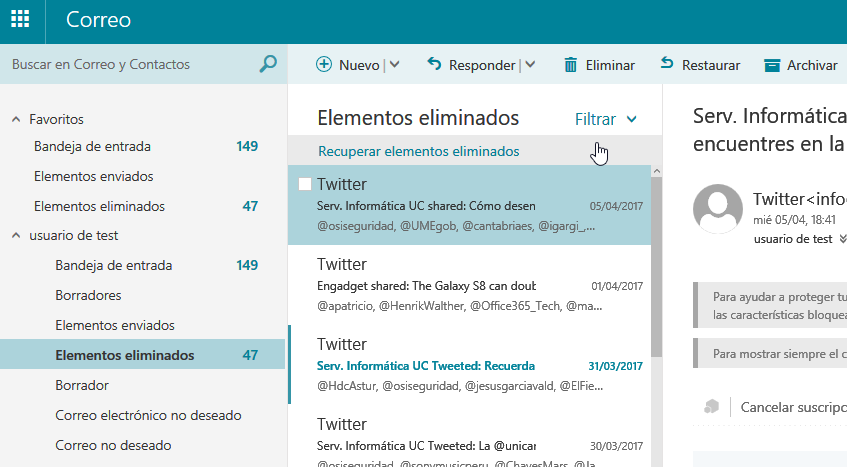This screenshot has height=467, width=847.
Task: Click the Archivar button label
Action: click(x=812, y=65)
